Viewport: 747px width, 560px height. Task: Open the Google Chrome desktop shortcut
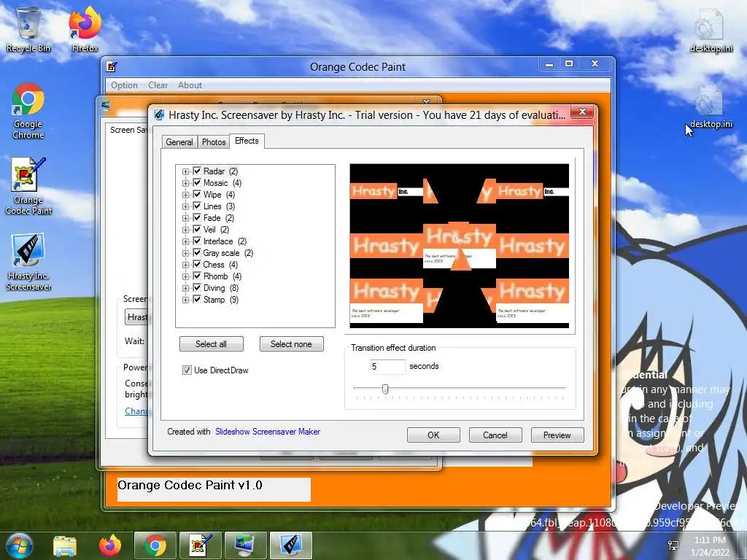point(28,111)
